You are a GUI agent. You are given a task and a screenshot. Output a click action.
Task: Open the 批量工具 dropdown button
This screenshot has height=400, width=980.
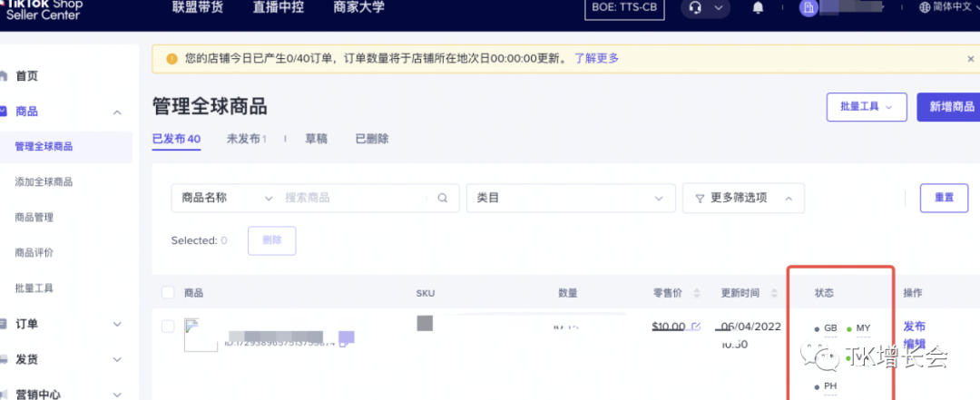point(866,106)
